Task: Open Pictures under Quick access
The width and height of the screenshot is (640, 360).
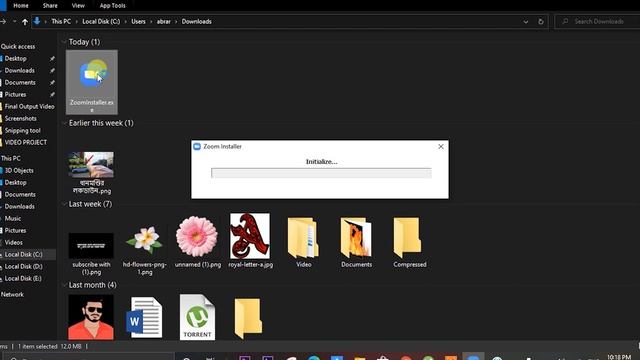Action: click(16, 94)
